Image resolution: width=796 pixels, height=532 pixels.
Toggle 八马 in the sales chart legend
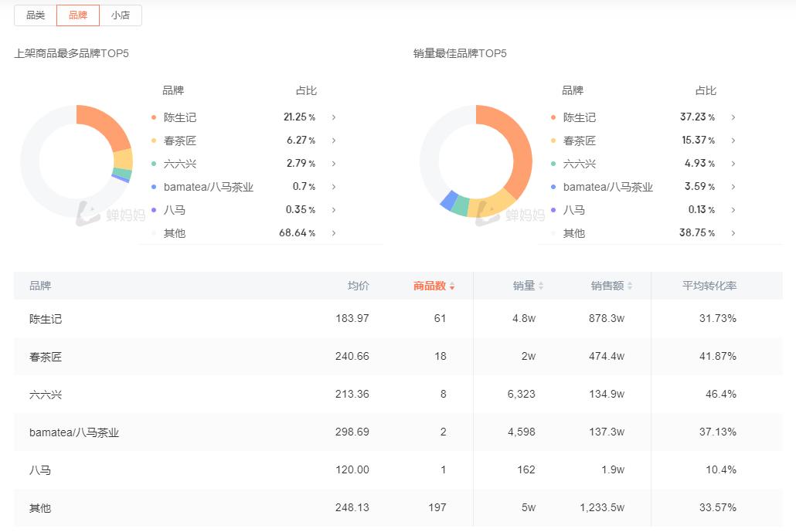tap(576, 209)
